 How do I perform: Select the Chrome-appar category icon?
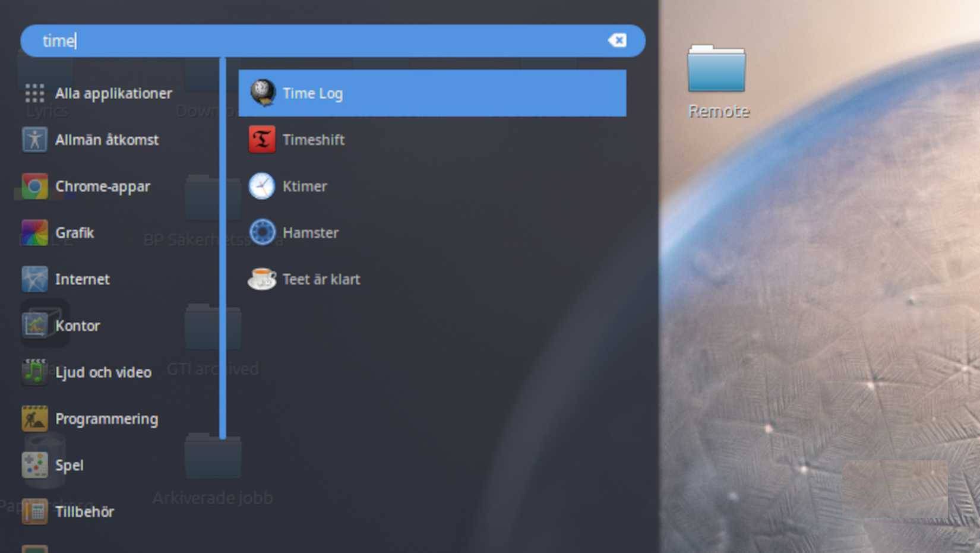34,186
